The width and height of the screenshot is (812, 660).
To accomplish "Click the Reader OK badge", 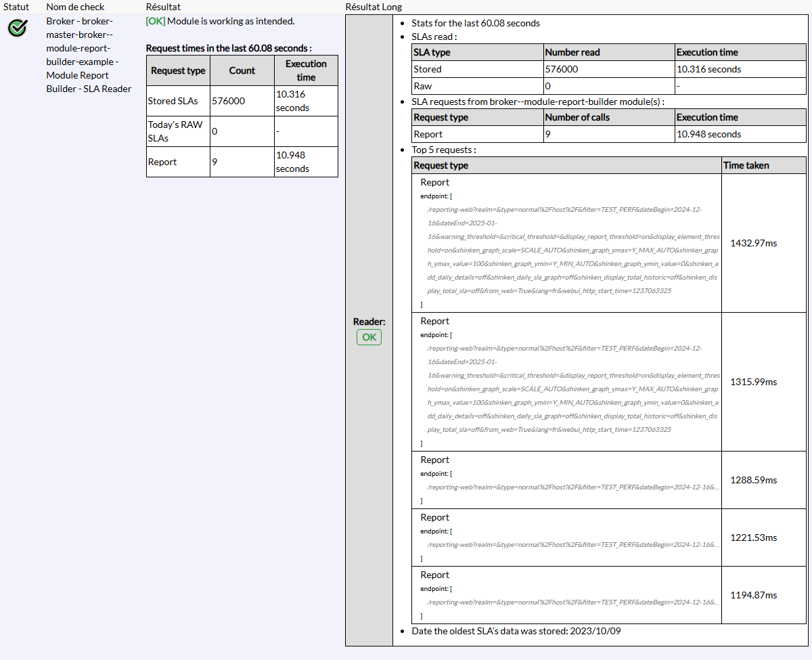I will [369, 337].
